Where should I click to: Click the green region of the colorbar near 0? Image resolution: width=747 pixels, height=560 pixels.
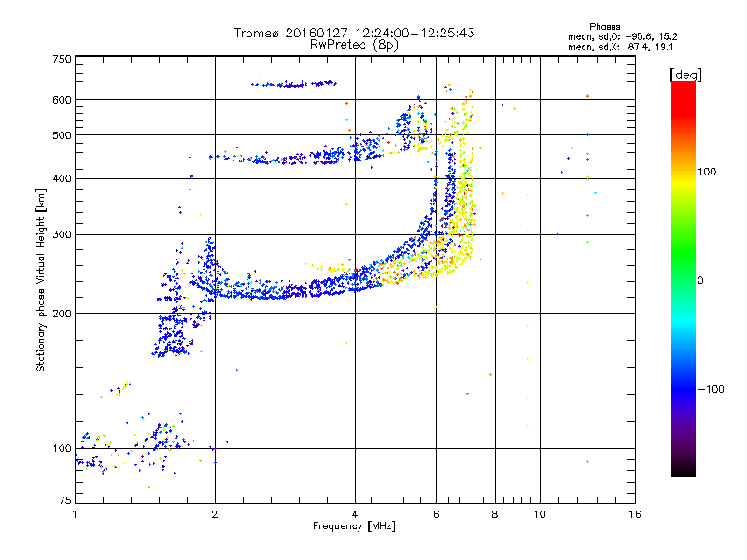point(684,273)
